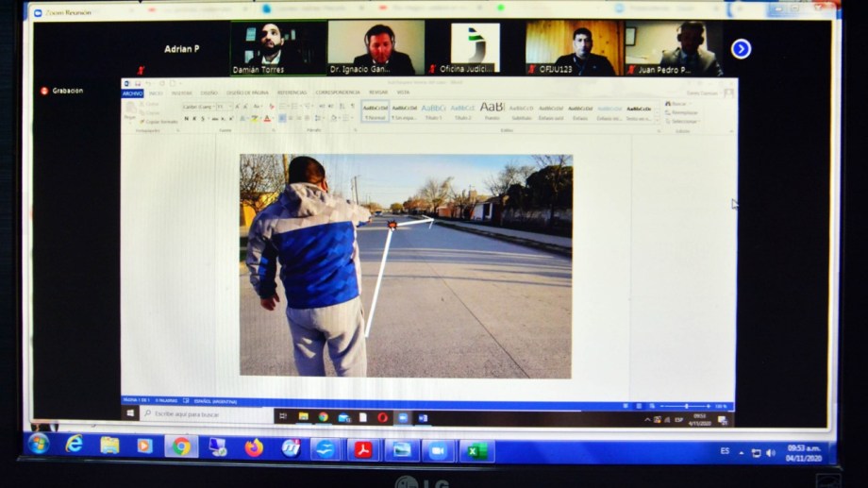This screenshot has width=868, height=488.
Task: Switch to the REFERENCIAS ribbon tab
Action: 292,93
